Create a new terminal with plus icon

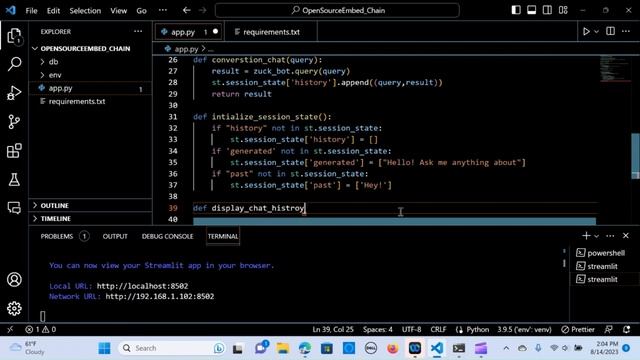586,236
